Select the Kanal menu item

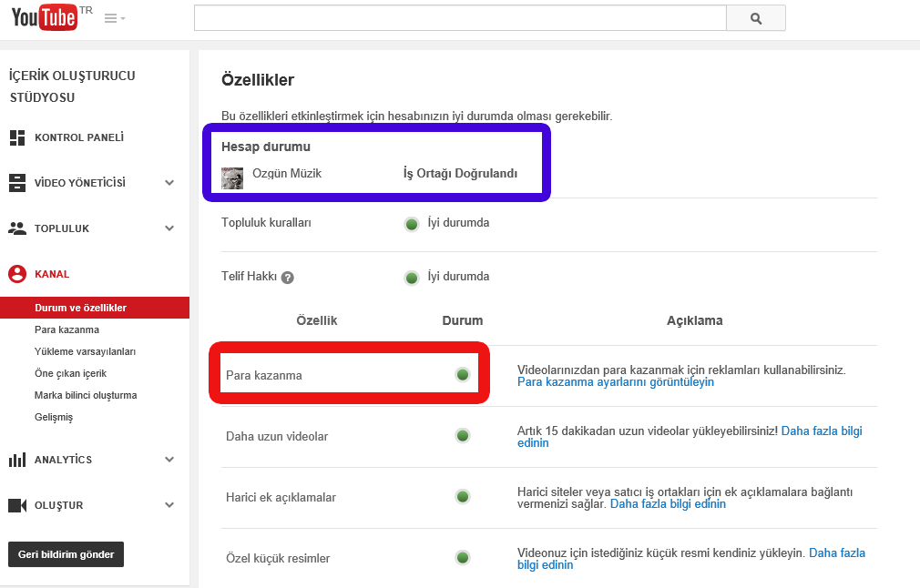tap(52, 274)
